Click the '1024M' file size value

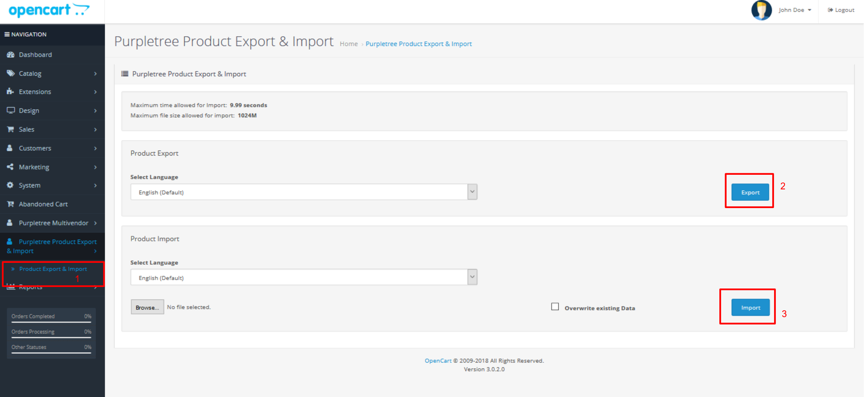[247, 115]
